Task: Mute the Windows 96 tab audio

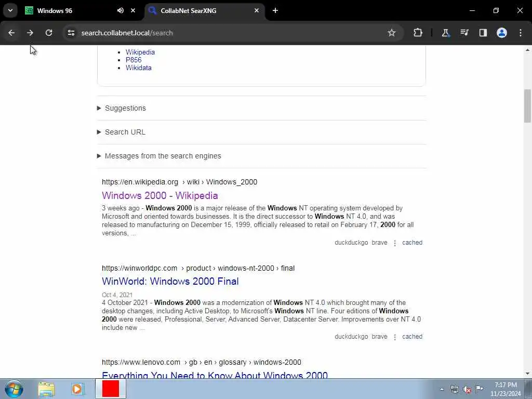Action: click(121, 10)
